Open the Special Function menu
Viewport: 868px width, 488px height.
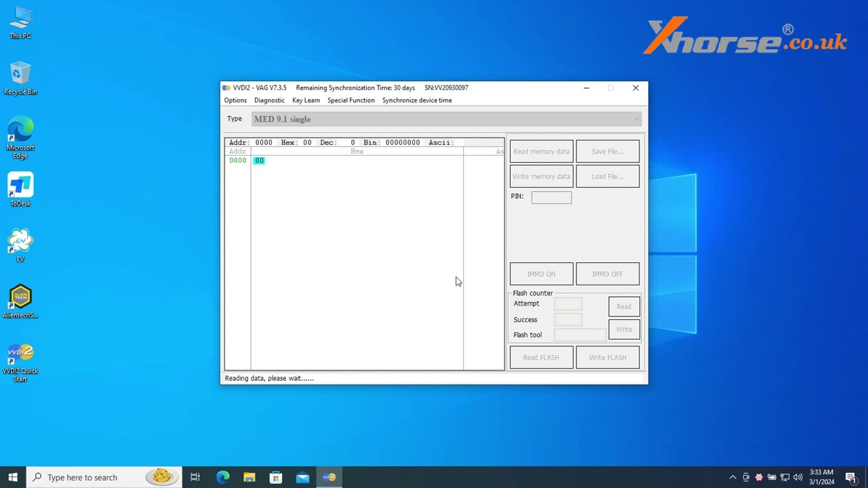tap(351, 100)
